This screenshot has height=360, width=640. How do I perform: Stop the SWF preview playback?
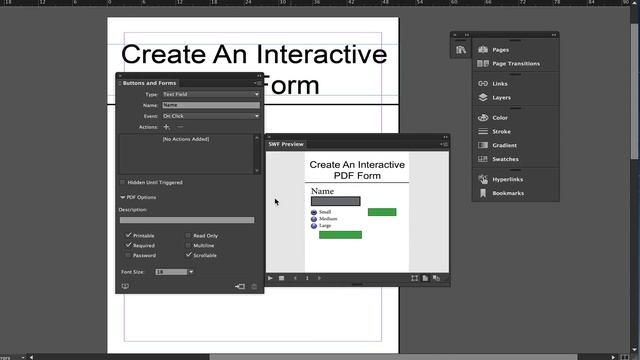pos(282,278)
